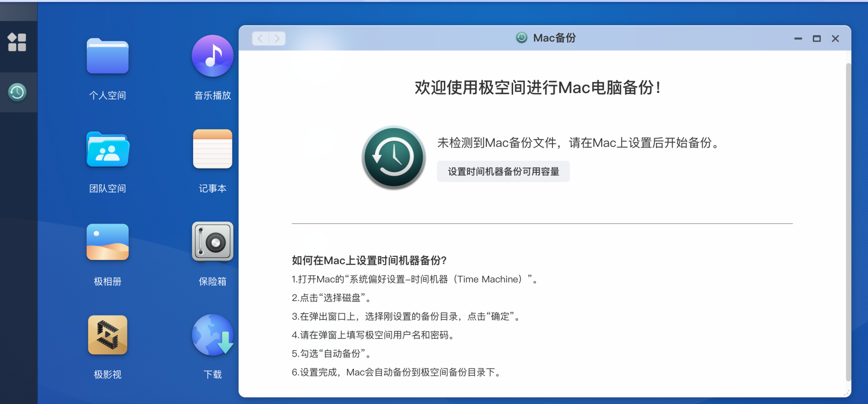
Task: Click step 6 设置完成 text
Action: click(397, 372)
